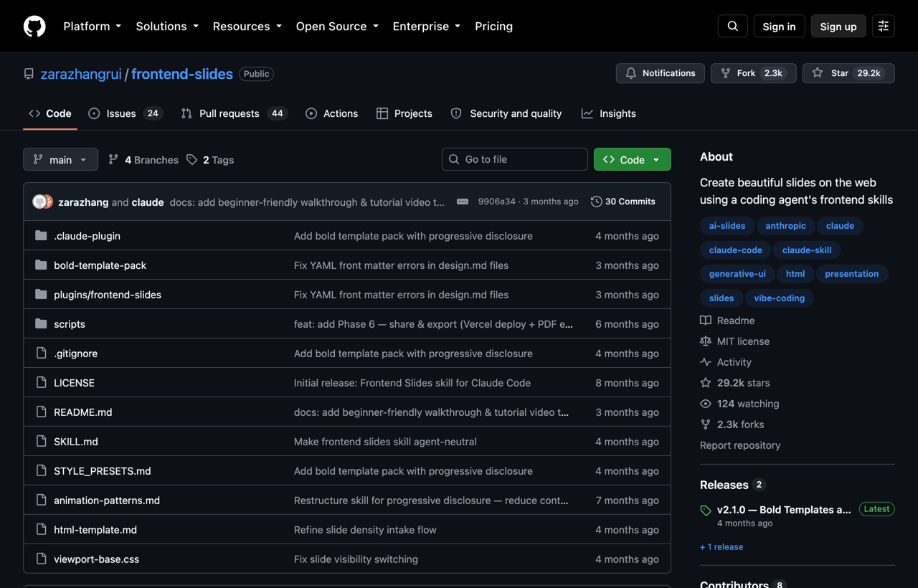Switch to the Security and quality tab
This screenshot has width=918, height=588.
506,113
